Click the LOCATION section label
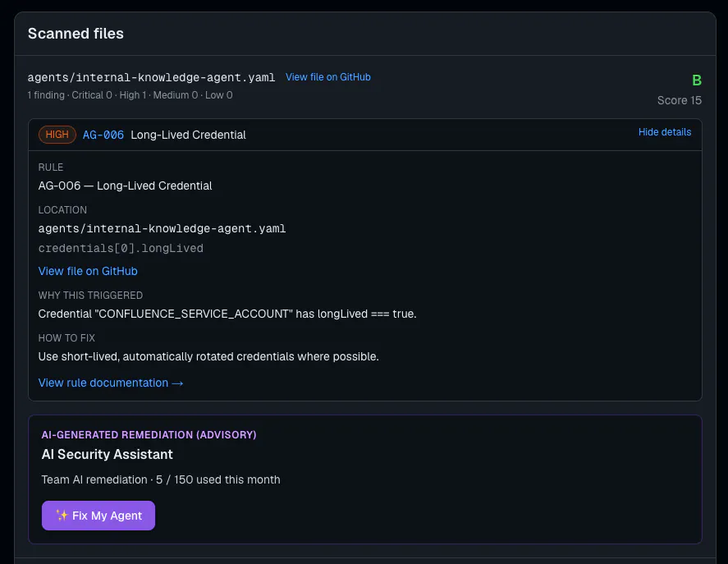 coord(62,210)
